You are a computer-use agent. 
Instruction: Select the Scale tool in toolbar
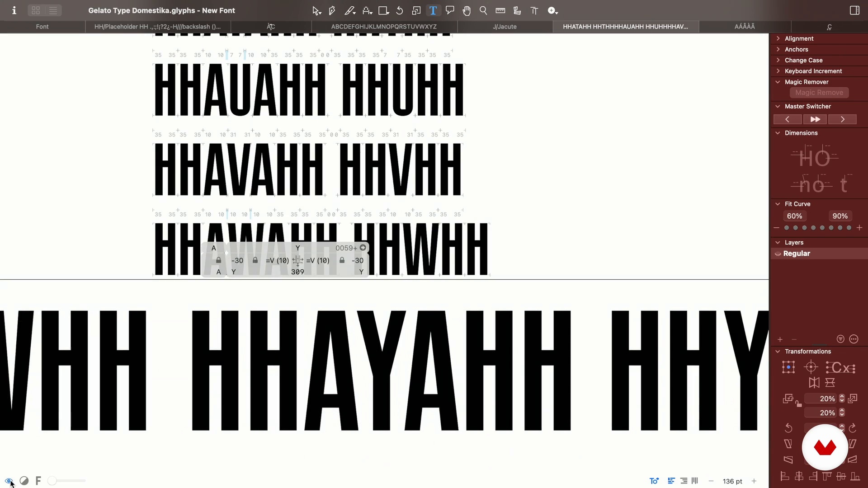coord(416,10)
